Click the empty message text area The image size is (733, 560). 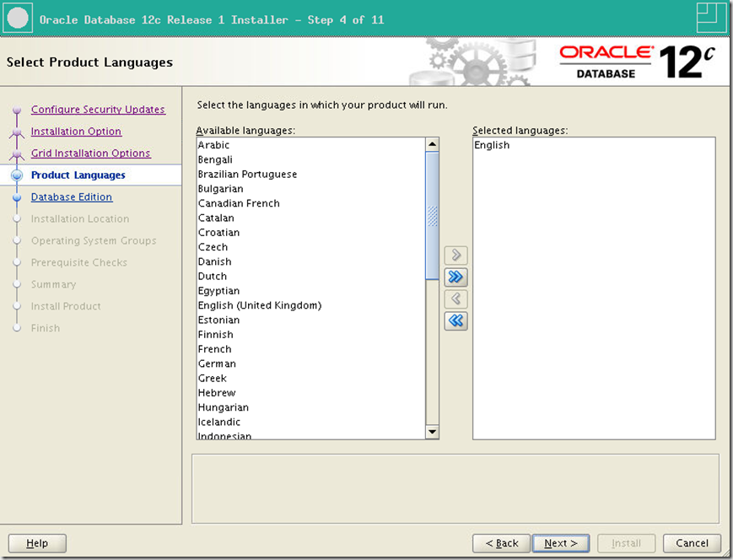pos(455,488)
